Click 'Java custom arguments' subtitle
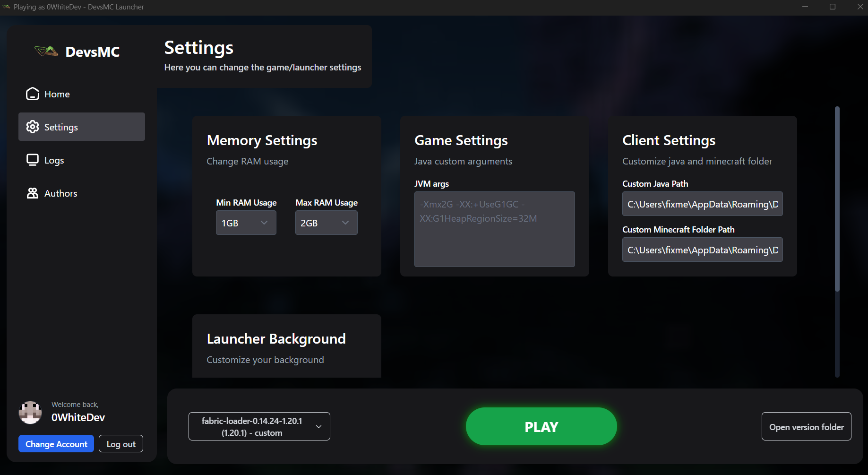868x475 pixels. click(x=464, y=161)
